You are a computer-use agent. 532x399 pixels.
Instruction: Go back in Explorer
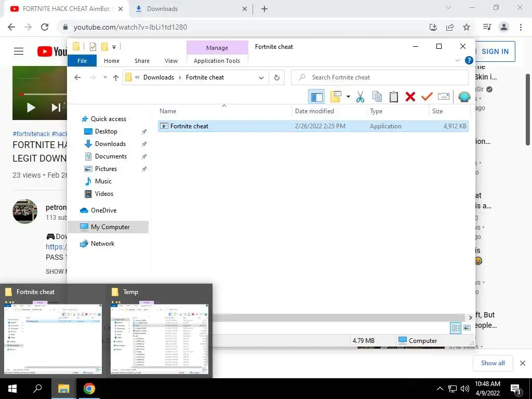(77, 78)
